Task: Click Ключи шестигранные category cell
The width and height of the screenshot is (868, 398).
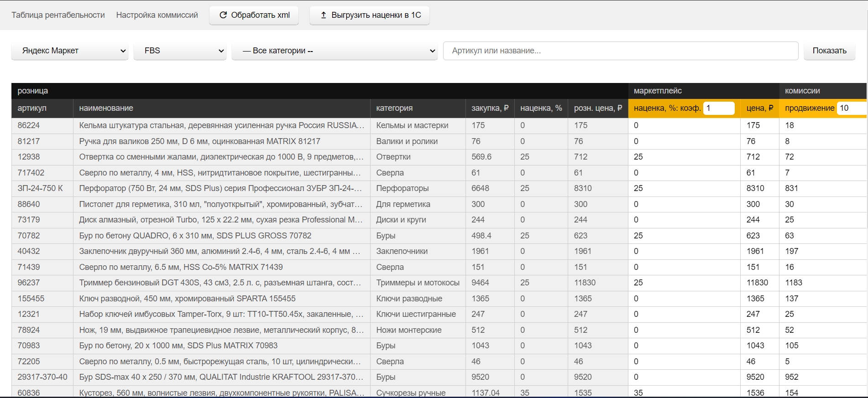Action: [418, 314]
